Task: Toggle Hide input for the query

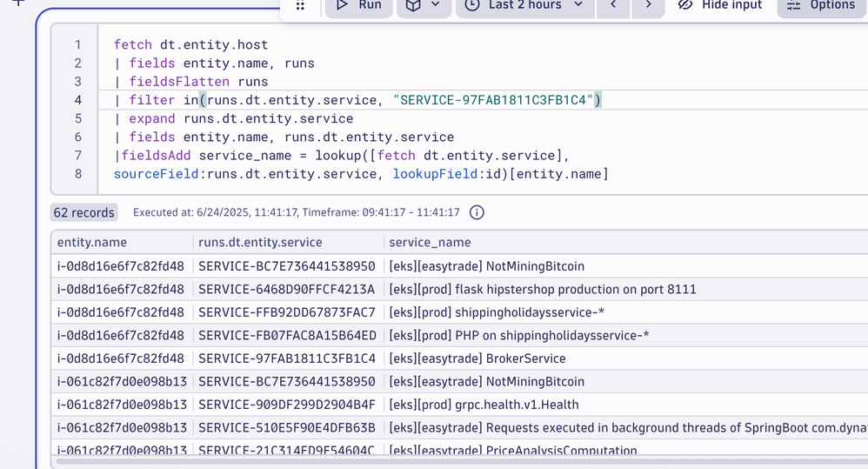Action: tap(720, 5)
